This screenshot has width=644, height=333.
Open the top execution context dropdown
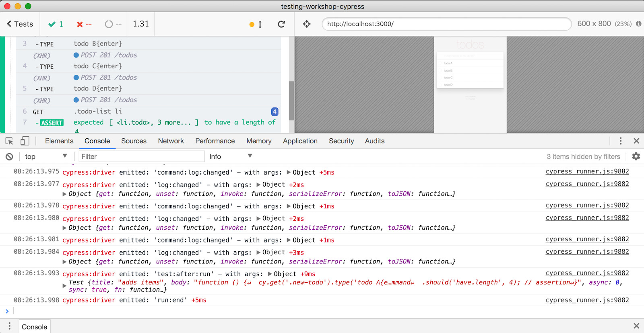click(45, 156)
